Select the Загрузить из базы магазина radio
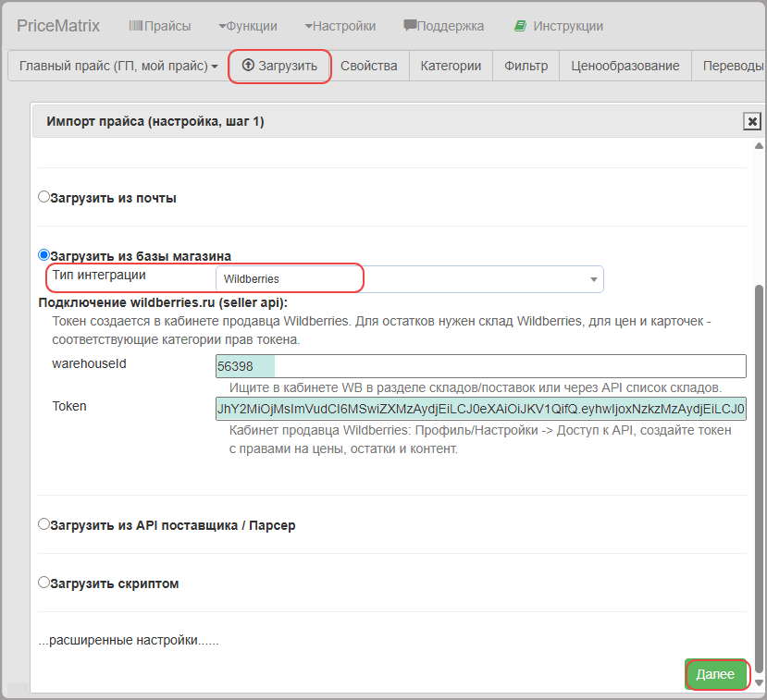Viewport: 767px width, 700px height. point(44,254)
